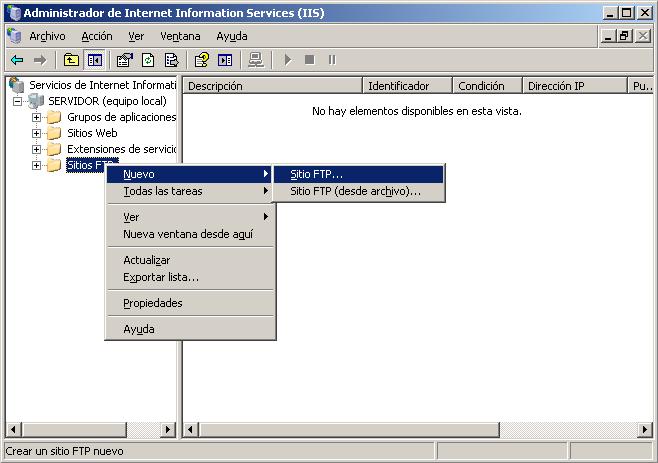Open the Archivo menu

click(x=47, y=37)
